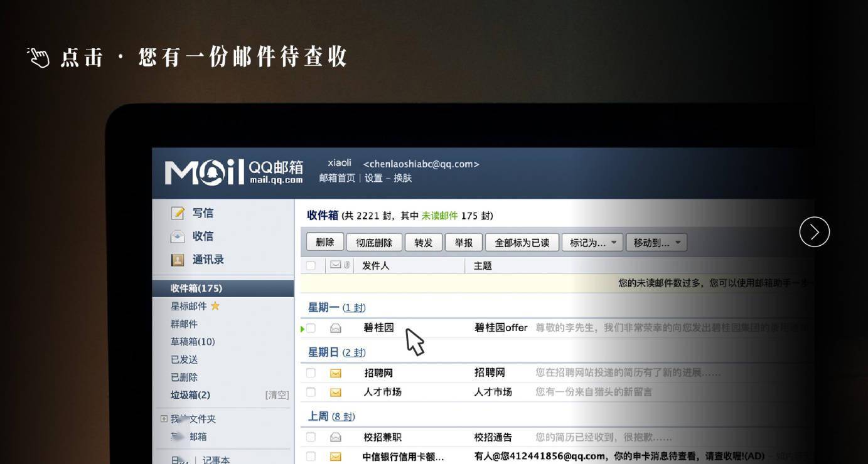Click the paperclip attachment column header icon
The height and width of the screenshot is (464, 868).
click(x=346, y=265)
